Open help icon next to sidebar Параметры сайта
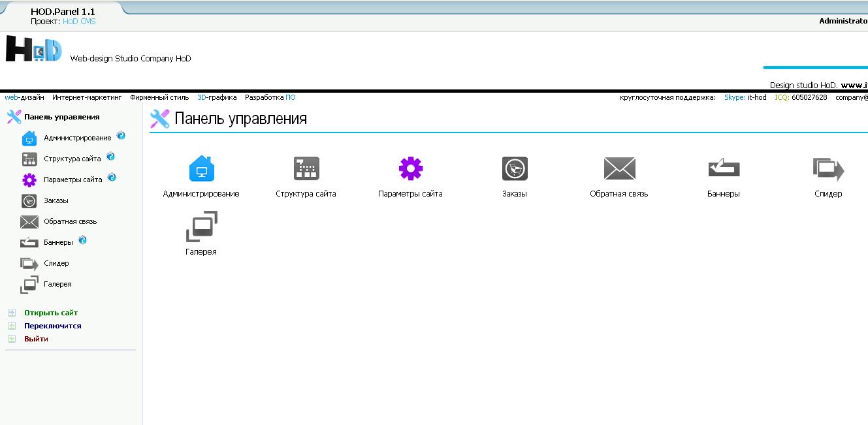Viewport: 868px width, 425px height. point(112,177)
